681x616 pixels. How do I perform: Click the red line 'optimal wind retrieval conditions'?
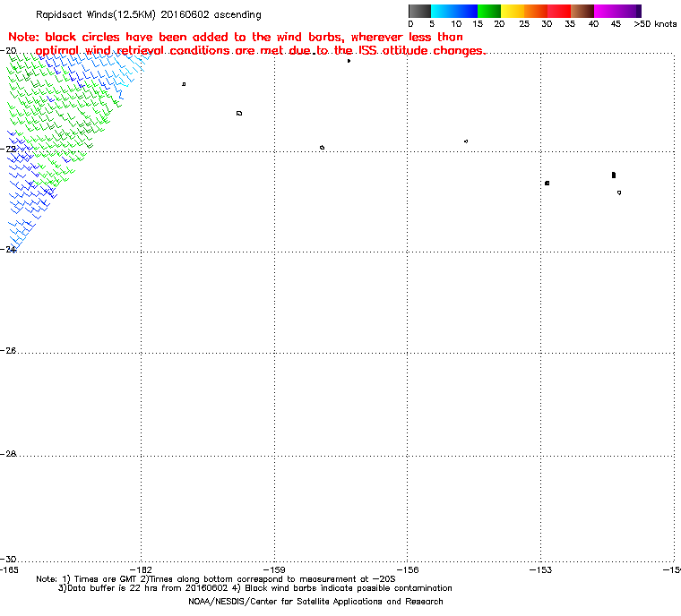(x=260, y=51)
